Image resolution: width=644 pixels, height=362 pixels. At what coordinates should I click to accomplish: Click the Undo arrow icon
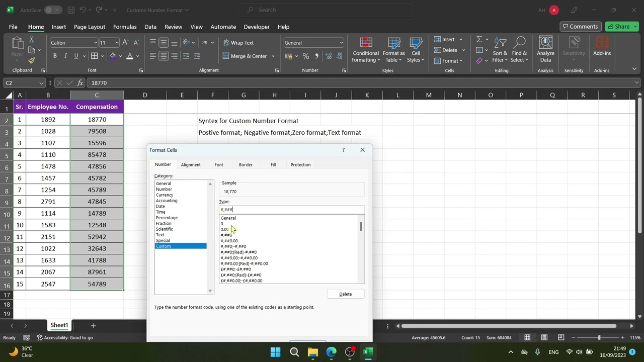coord(84,10)
